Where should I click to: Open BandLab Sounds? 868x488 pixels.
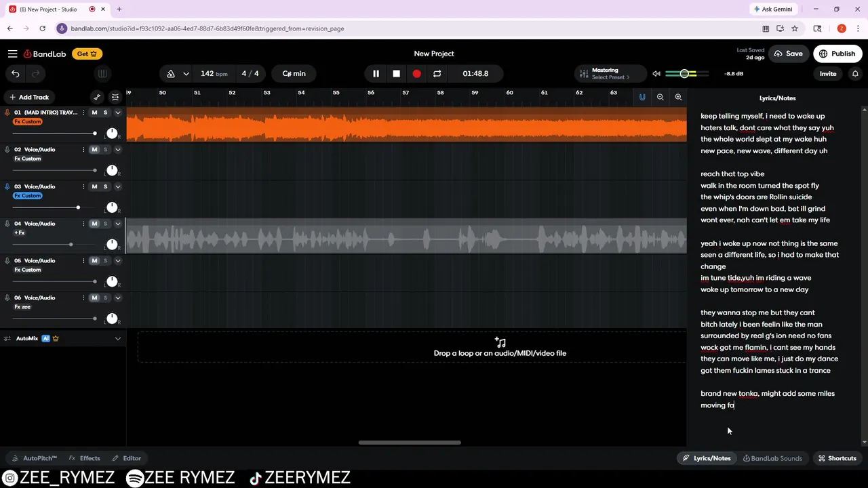click(772, 458)
